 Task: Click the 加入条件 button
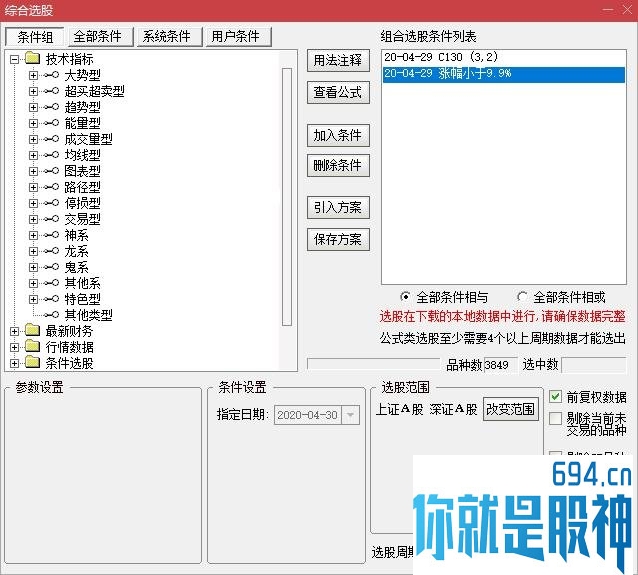338,135
